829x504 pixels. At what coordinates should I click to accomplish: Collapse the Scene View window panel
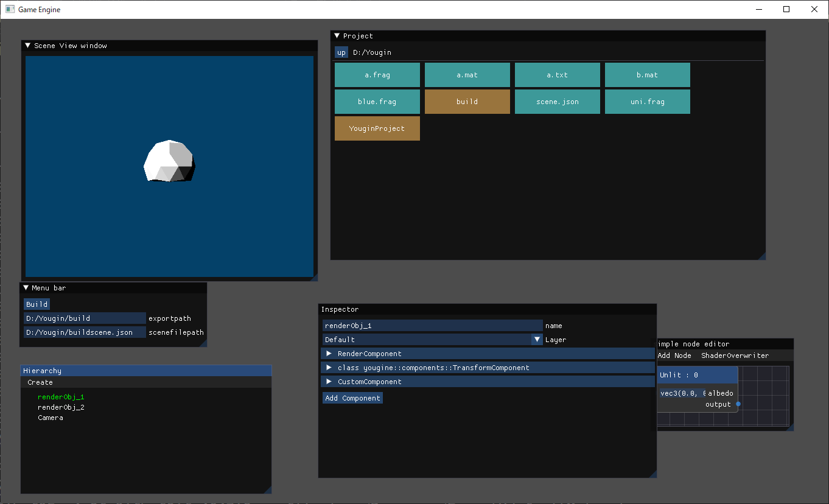tap(27, 46)
